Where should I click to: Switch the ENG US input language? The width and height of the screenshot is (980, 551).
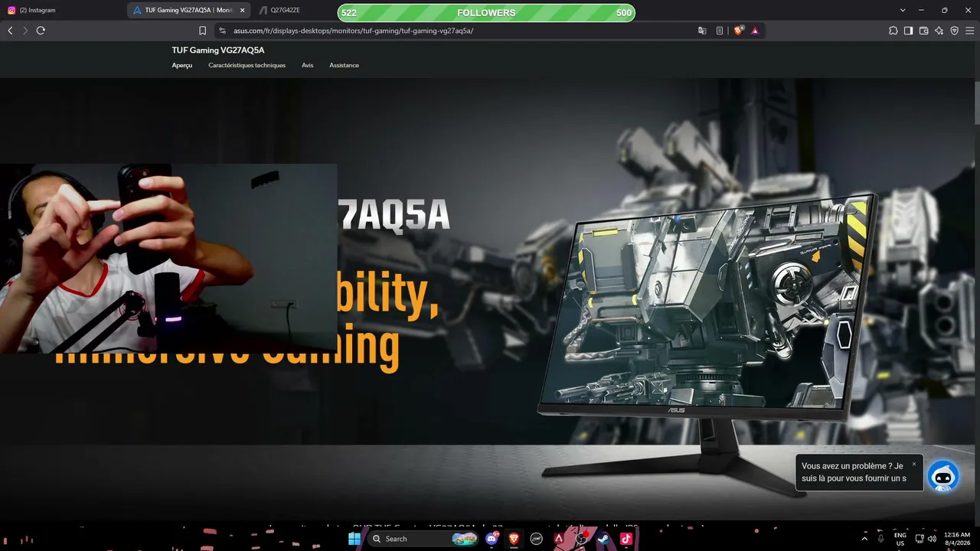click(900, 539)
